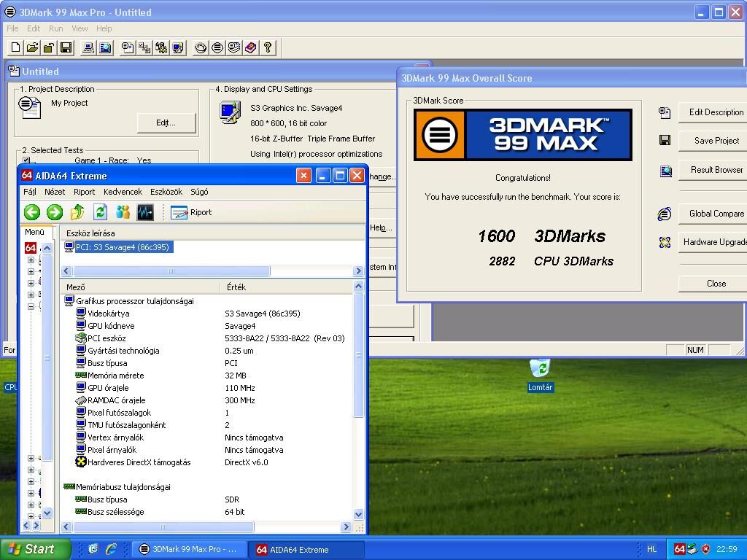
Task: Select the RAMDAC órajele row
Action: tap(208, 400)
